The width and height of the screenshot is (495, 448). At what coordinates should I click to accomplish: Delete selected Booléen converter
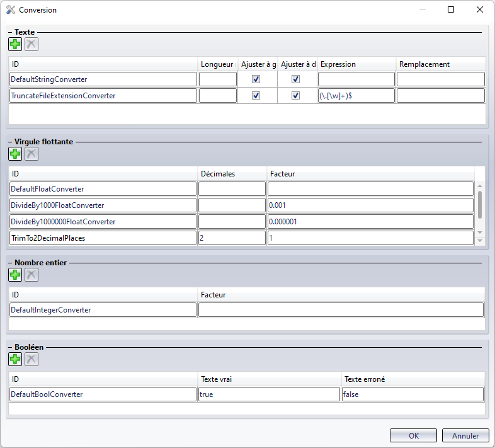31,359
